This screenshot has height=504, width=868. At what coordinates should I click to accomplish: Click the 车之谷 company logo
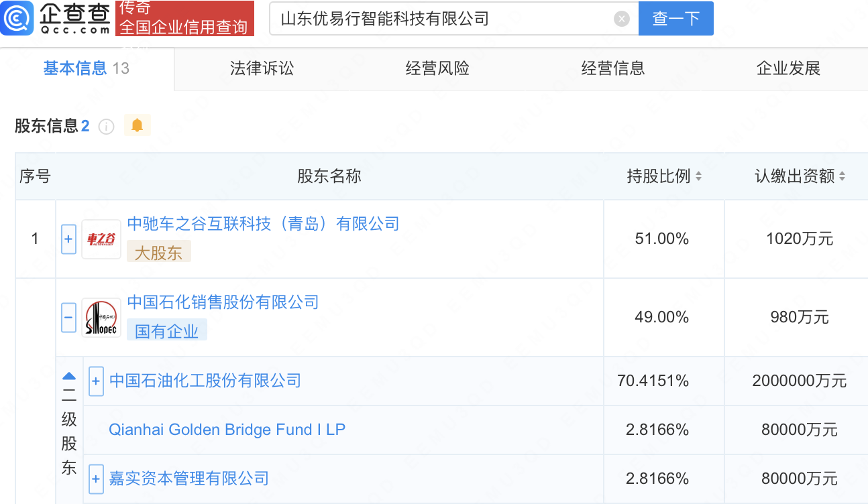[101, 239]
